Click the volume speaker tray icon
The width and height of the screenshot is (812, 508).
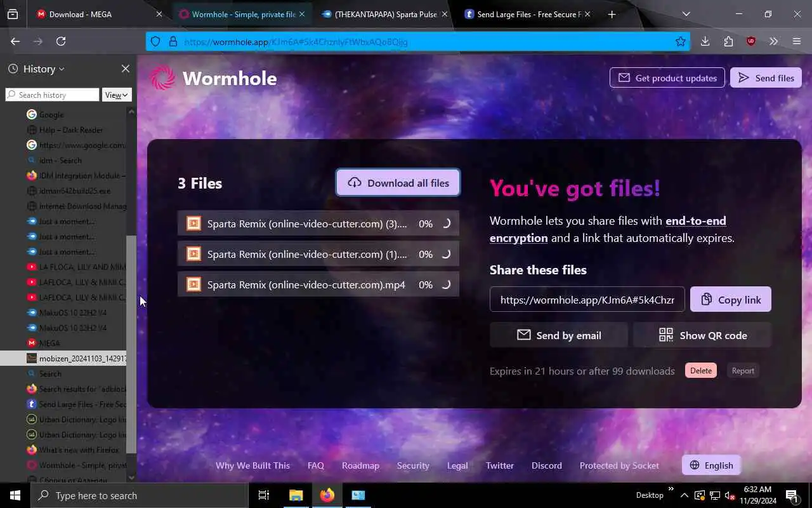[729, 495]
